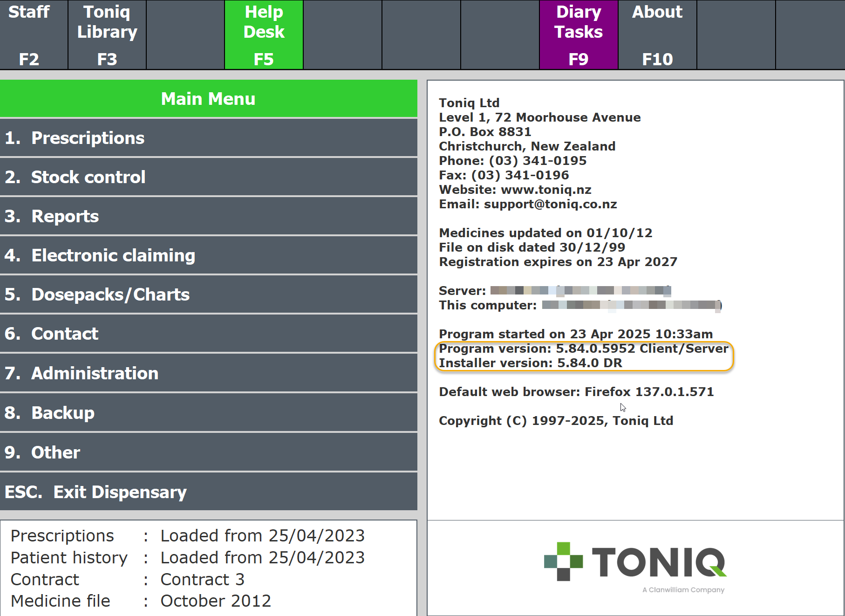The image size is (845, 616).
Task: Click the Server: label line
Action: pos(555,291)
